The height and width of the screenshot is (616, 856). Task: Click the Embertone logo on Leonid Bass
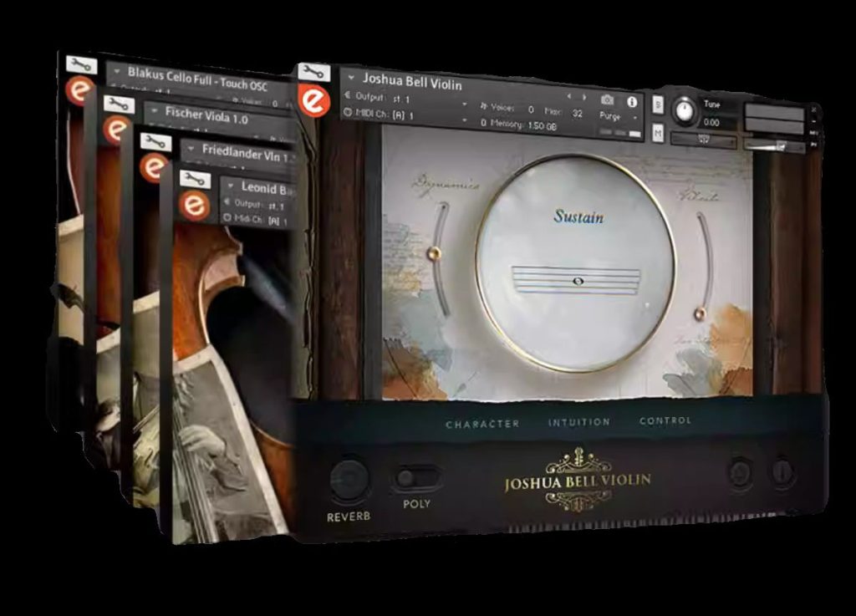[x=196, y=205]
